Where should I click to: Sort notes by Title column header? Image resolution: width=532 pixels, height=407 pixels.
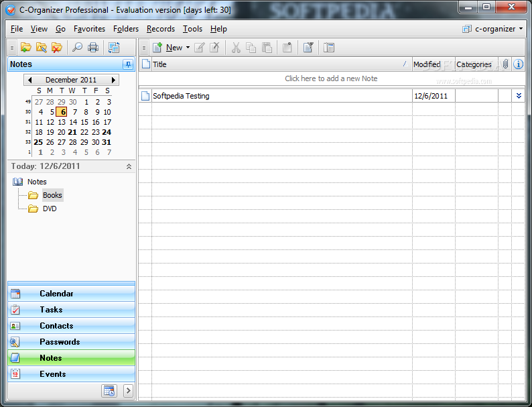pos(281,64)
